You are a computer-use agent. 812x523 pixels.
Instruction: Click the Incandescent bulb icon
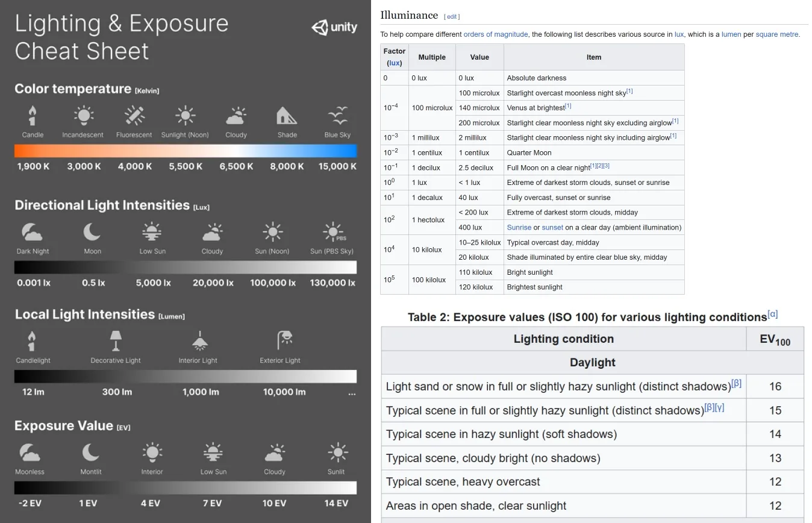(x=83, y=115)
